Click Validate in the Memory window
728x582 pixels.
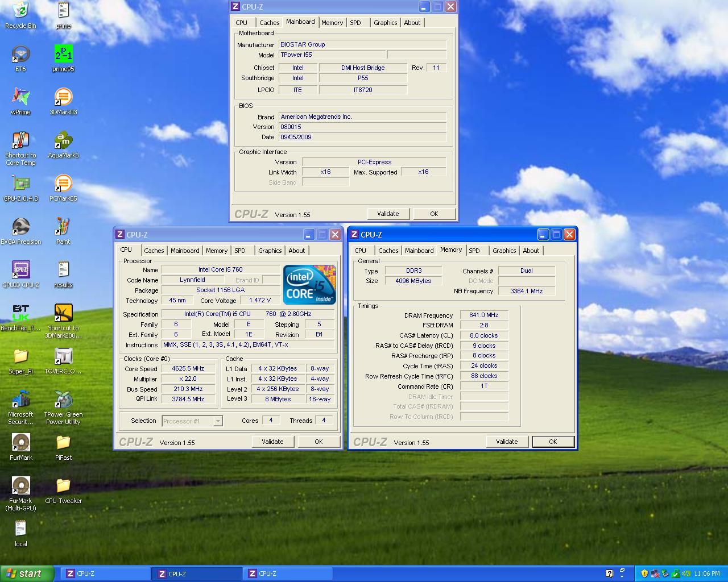pos(507,442)
